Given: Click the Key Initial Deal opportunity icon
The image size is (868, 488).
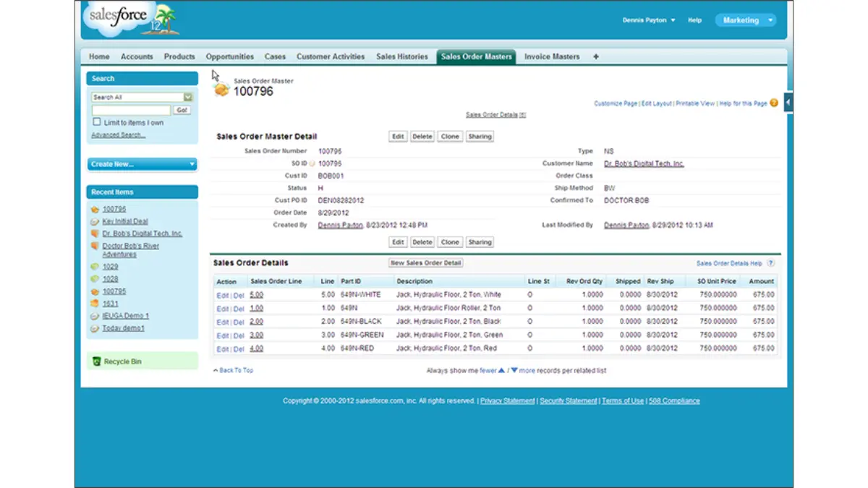Looking at the screenshot, I should point(94,221).
